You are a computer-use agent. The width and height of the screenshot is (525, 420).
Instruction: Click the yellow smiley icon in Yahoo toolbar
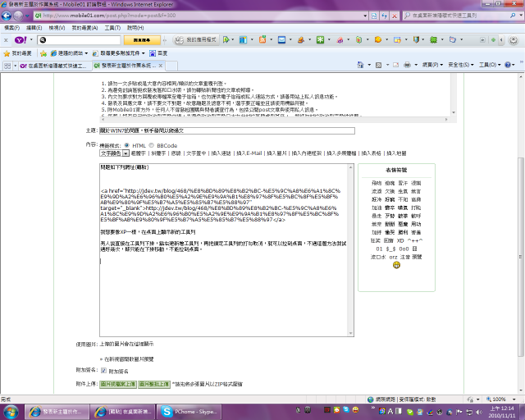tap(378, 40)
